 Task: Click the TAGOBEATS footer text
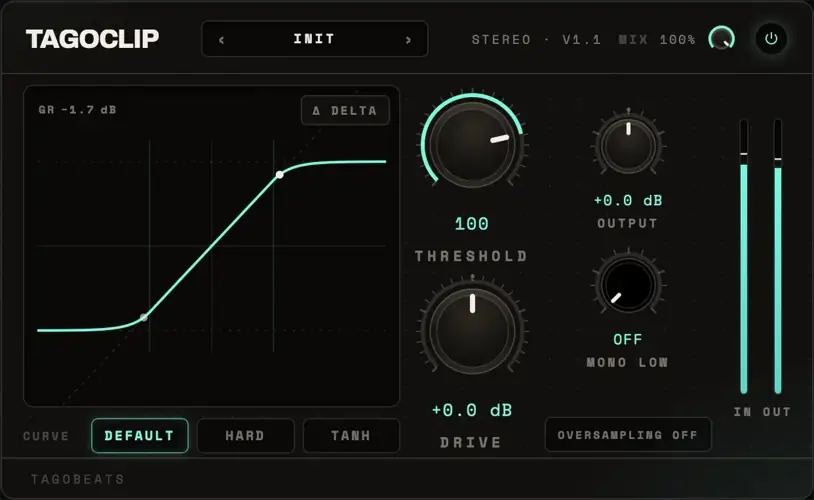[x=77, y=479]
